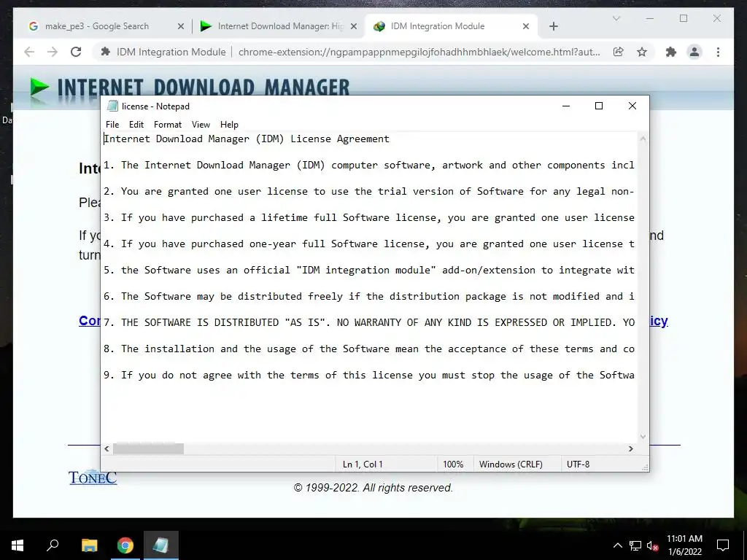The width and height of the screenshot is (747, 560).
Task: Click 'Ln 1, Col 1' in status bar
Action: coord(363,464)
